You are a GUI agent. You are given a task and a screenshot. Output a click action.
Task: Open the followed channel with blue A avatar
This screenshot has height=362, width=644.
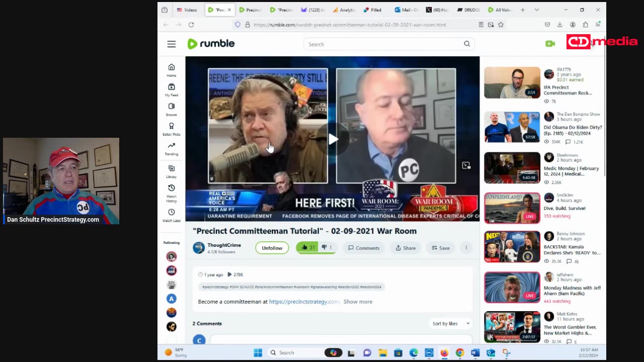(x=172, y=299)
